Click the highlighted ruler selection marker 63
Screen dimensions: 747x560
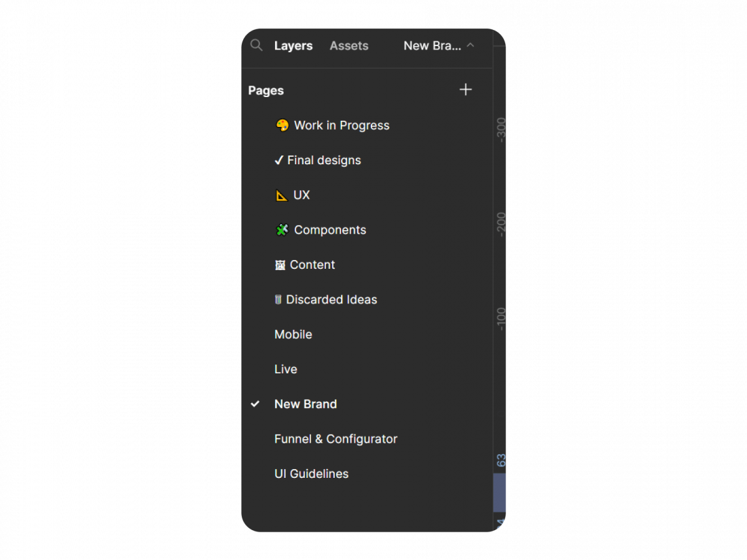pyautogui.click(x=501, y=461)
